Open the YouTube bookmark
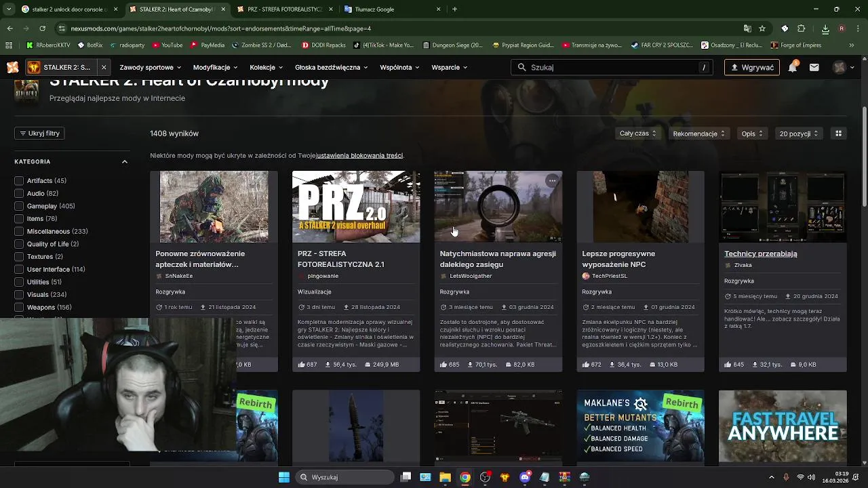 click(x=167, y=45)
